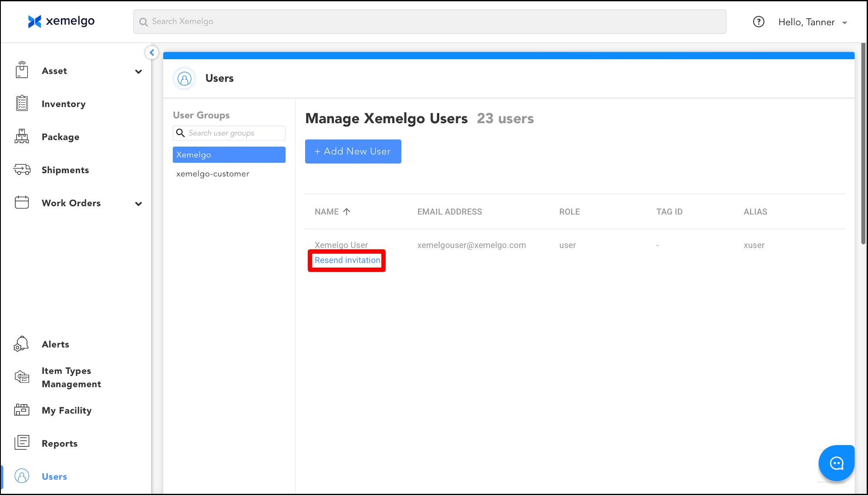
Task: Click the Package boxes icon
Action: (22, 137)
